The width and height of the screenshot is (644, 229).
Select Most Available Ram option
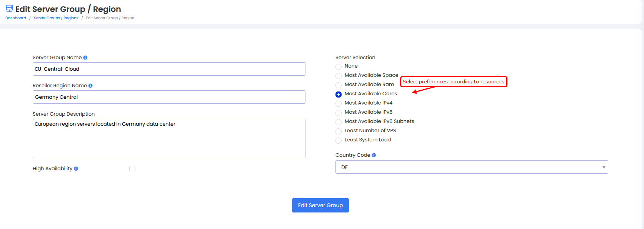339,85
